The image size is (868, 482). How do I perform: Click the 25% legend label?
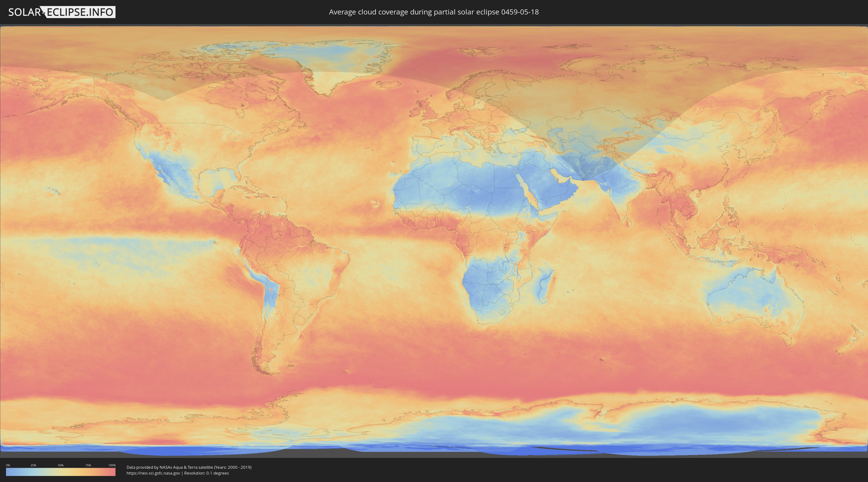tap(33, 465)
